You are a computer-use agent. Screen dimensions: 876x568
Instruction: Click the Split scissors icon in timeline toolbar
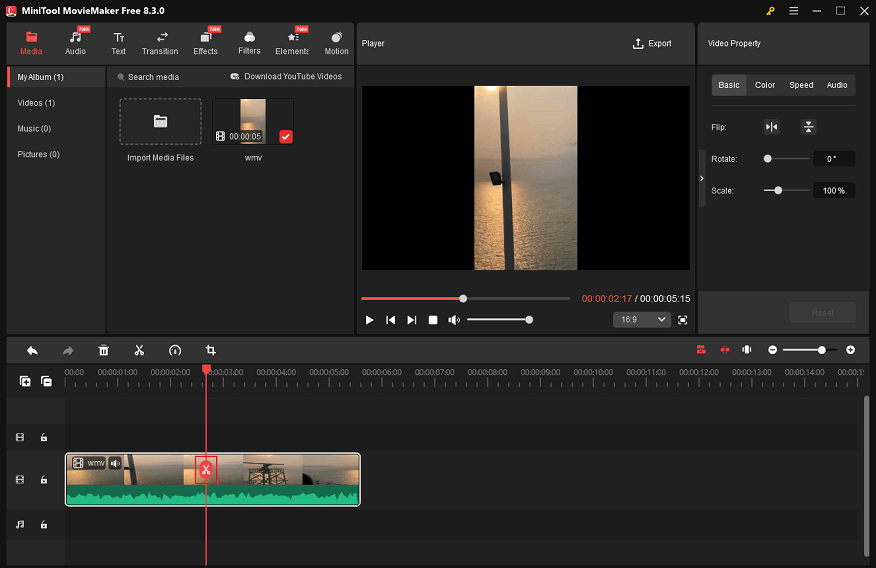tap(139, 350)
